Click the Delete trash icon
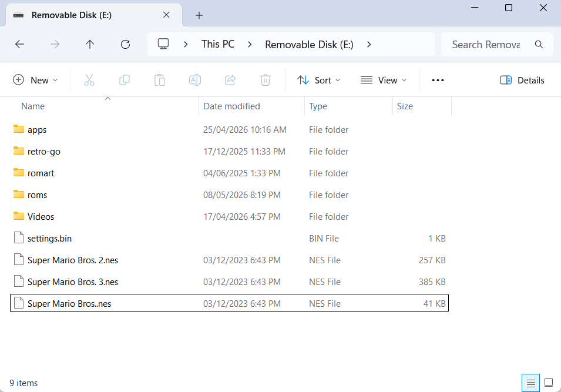Image resolution: width=561 pixels, height=392 pixels. point(265,80)
